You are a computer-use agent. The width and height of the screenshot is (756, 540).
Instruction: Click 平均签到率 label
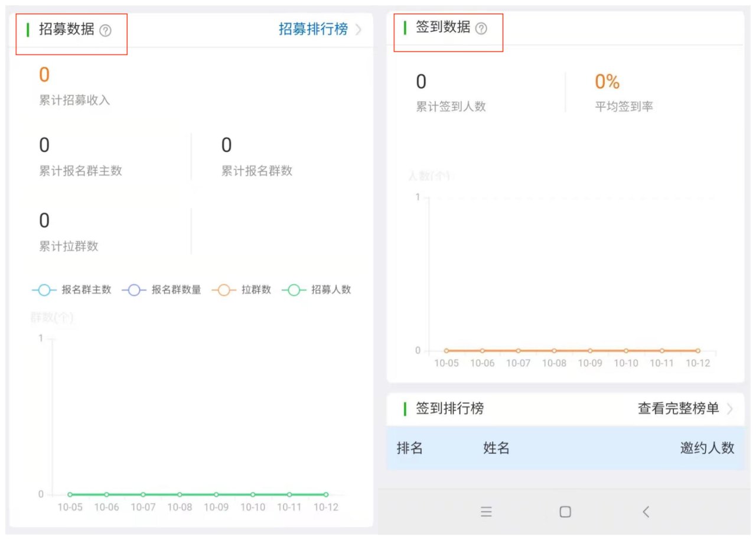[624, 107]
